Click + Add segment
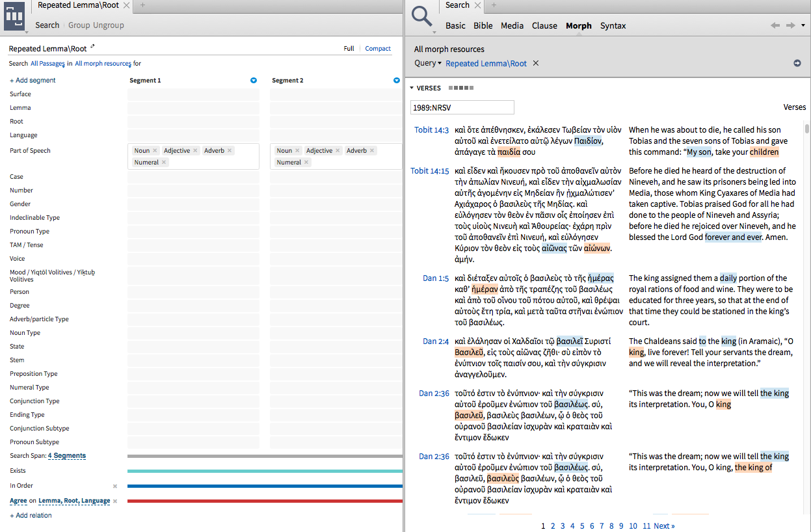Viewport: 811px width, 532px height. pos(33,81)
